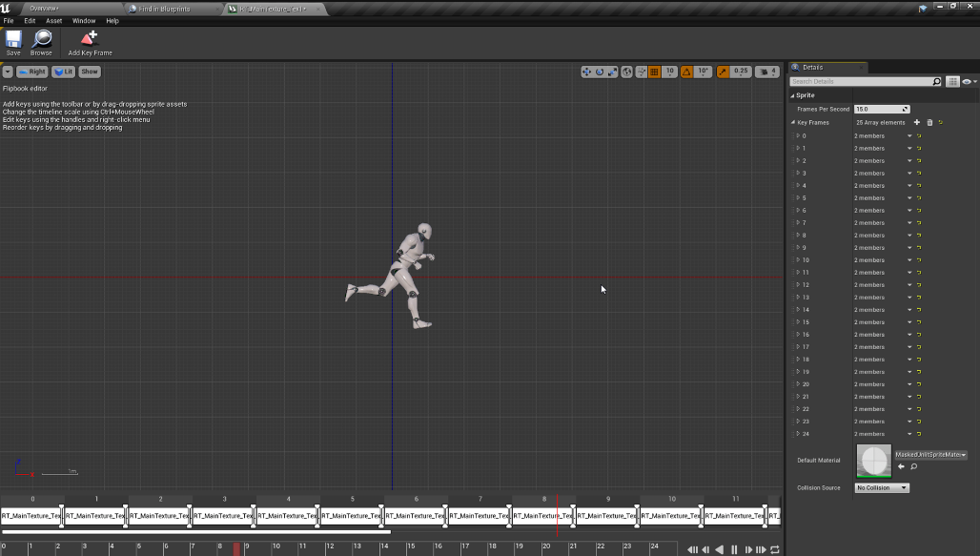
Task: Toggle Details view options eye icon
Action: pos(969,81)
